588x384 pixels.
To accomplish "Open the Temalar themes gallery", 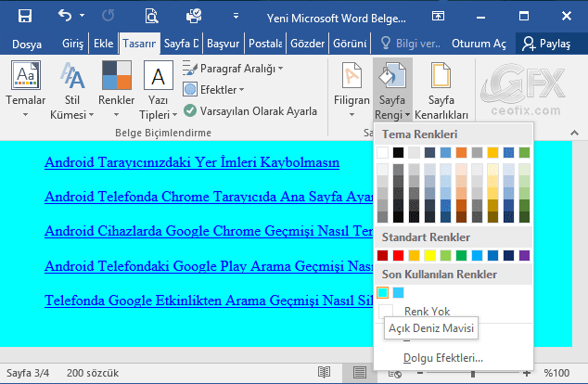I will pyautogui.click(x=25, y=89).
